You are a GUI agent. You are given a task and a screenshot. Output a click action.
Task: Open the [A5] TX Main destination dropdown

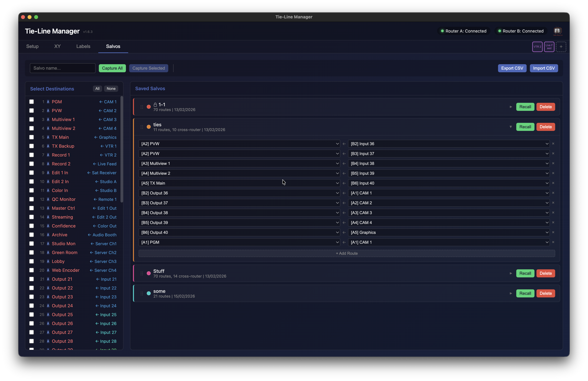239,183
